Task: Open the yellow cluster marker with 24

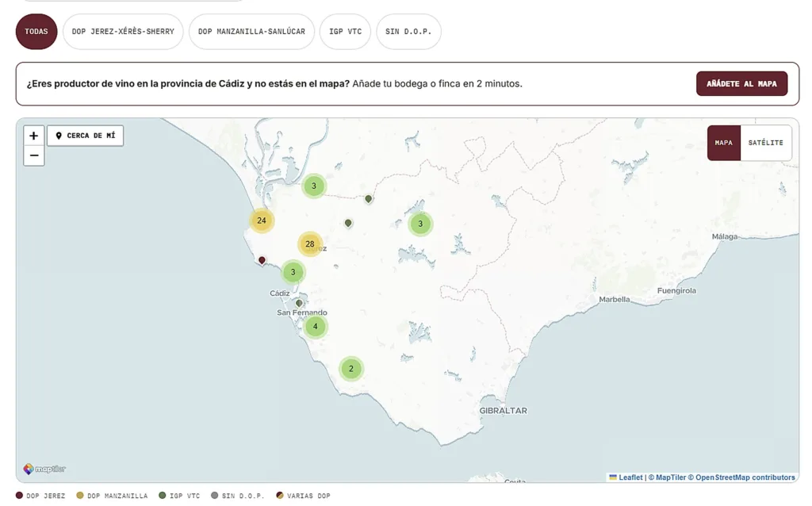Action: pyautogui.click(x=262, y=220)
